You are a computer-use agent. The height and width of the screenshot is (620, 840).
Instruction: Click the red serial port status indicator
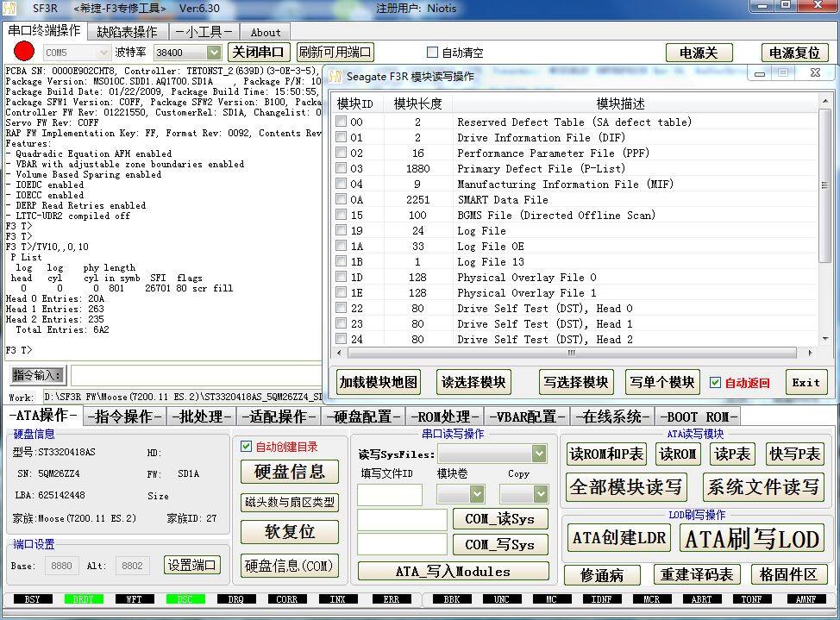[x=23, y=52]
